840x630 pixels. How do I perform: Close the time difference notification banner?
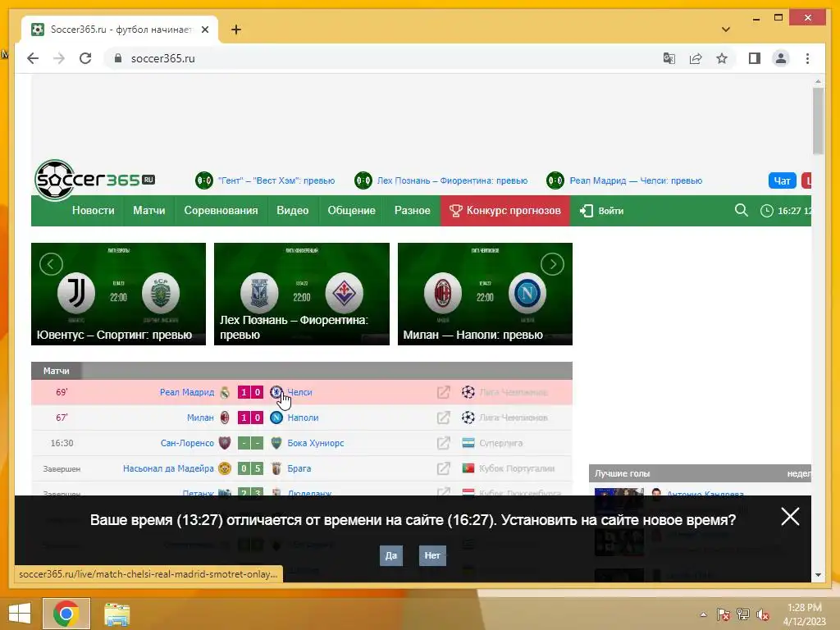(790, 517)
